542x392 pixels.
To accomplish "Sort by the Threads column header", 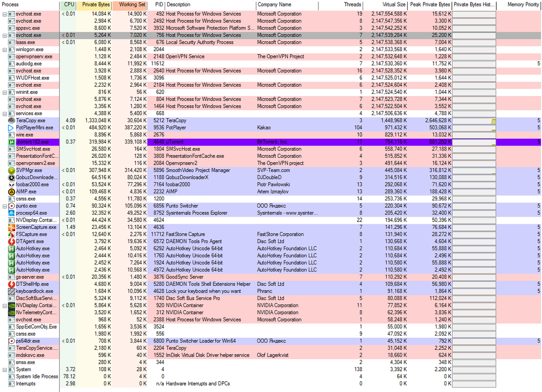I will (340, 5).
